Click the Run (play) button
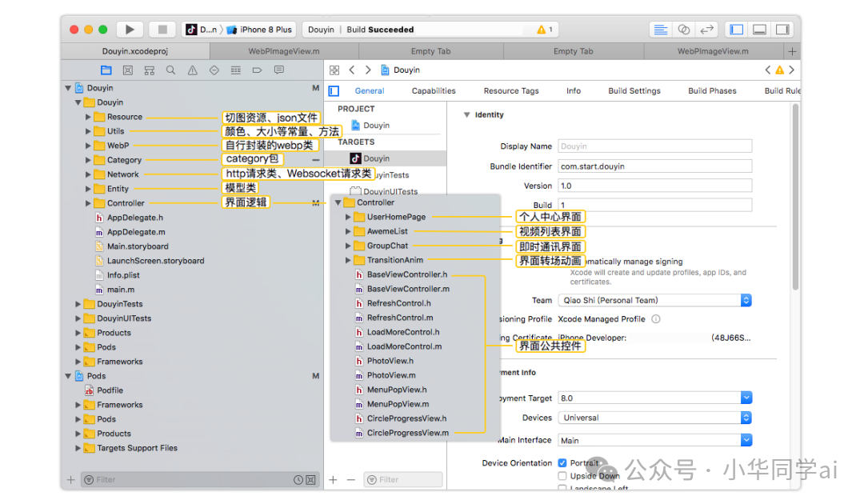This screenshot has width=864, height=504. [x=130, y=30]
